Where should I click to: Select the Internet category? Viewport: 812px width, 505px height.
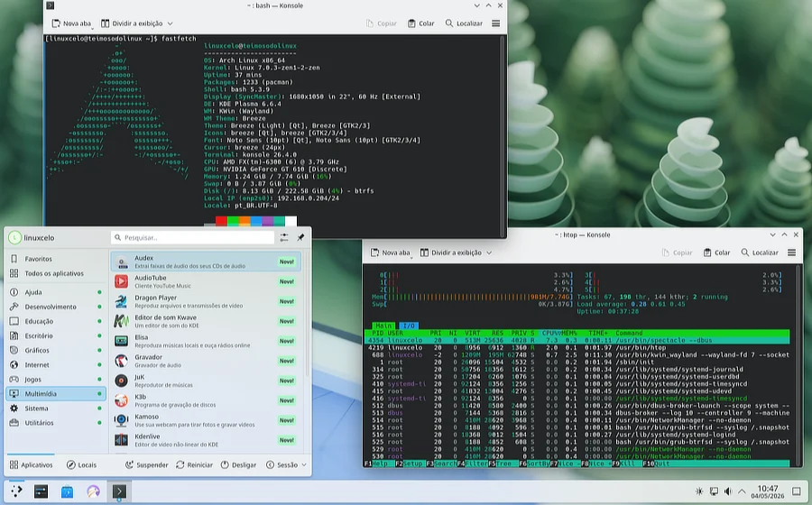click(57, 364)
